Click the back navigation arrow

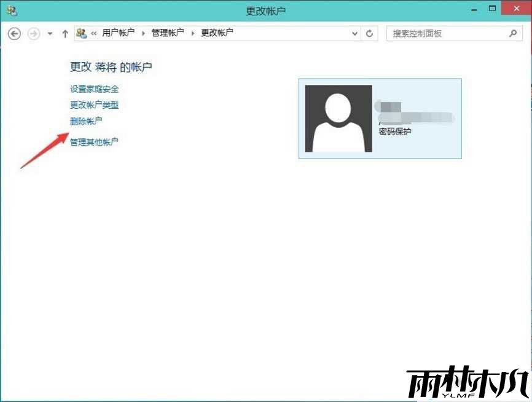click(x=13, y=34)
